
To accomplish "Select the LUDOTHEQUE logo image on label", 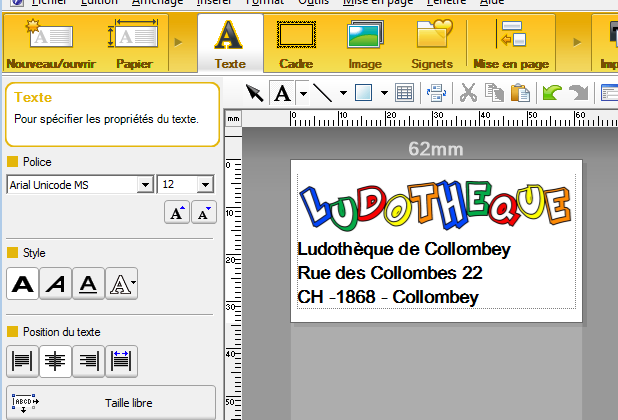I will (436, 206).
